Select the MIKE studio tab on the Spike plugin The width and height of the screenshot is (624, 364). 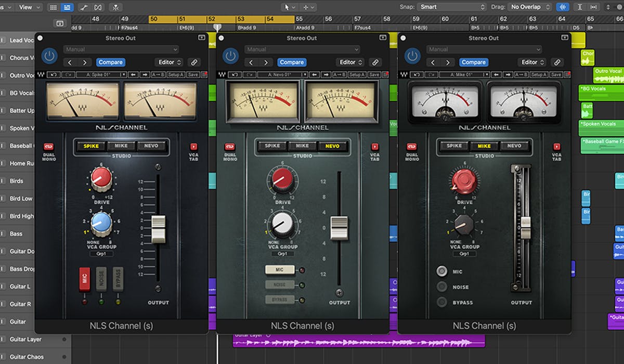tap(121, 146)
